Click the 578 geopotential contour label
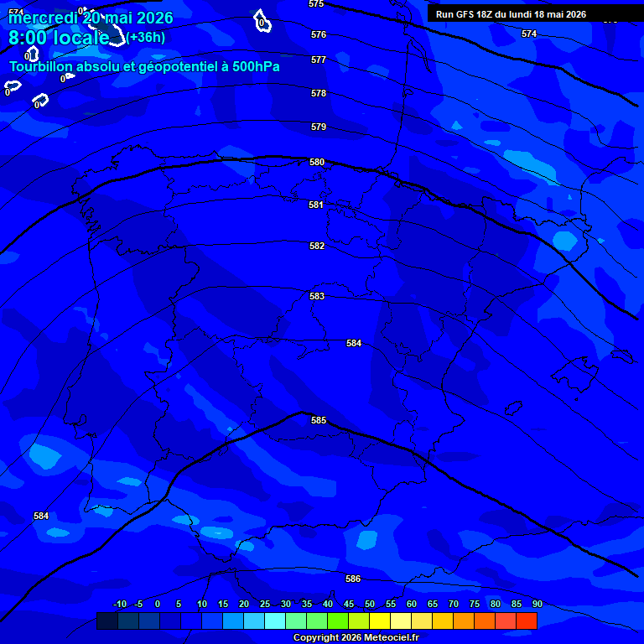Screen dimensions: 644x644 [x=319, y=93]
